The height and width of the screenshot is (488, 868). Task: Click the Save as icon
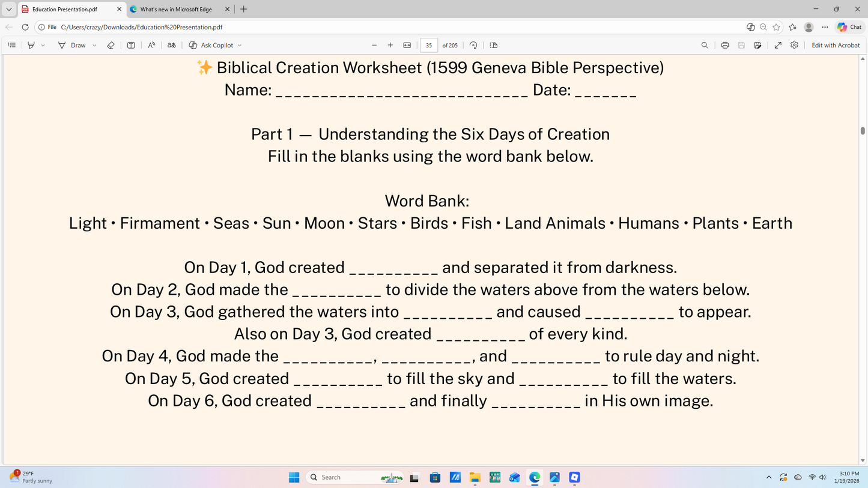tap(758, 45)
